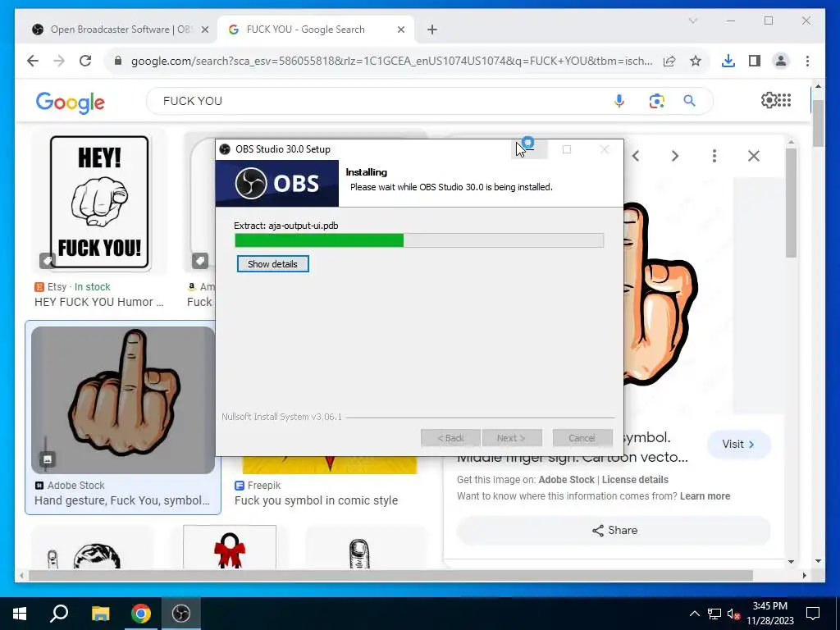Open a new Chrome tab
The width and height of the screenshot is (840, 630).
(x=432, y=30)
